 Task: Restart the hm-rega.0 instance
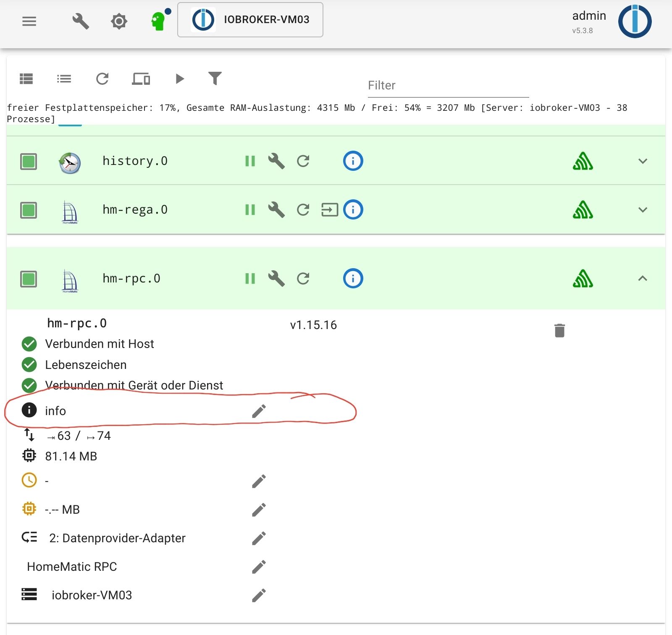303,210
